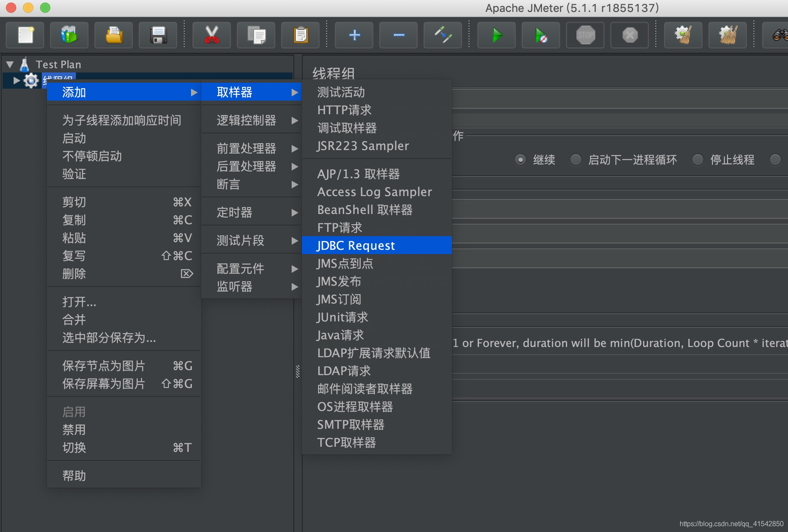The width and height of the screenshot is (788, 532).
Task: Choose HTTP请求 sampler
Action: 377,110
